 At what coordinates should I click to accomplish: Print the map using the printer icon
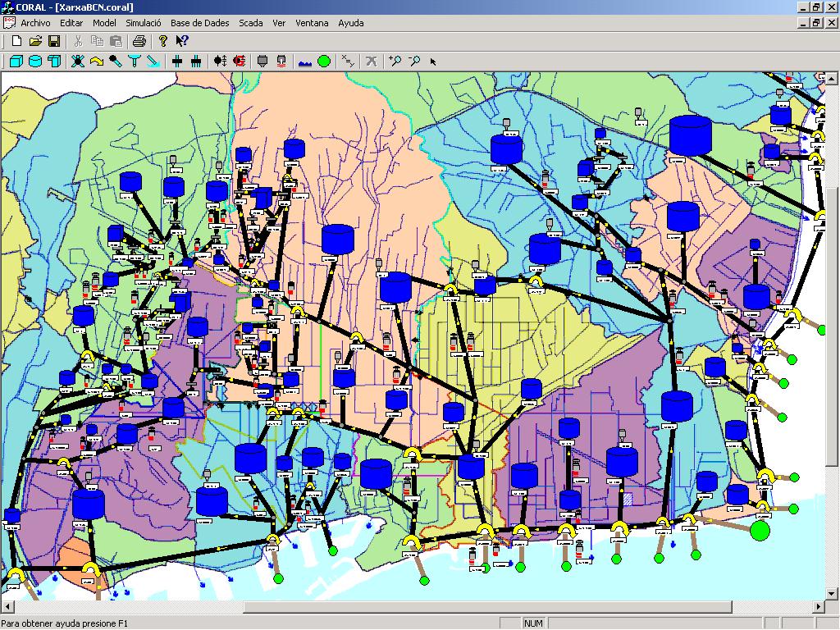pyautogui.click(x=139, y=41)
